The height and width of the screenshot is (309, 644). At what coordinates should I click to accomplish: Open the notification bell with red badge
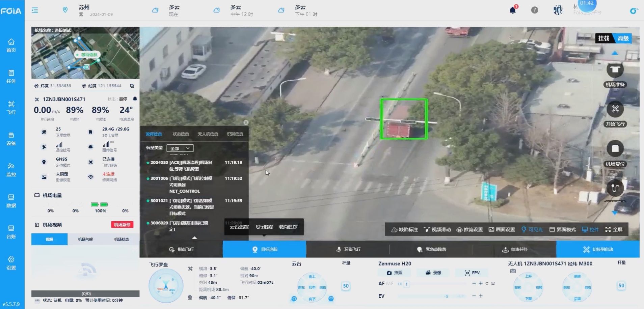(x=513, y=9)
